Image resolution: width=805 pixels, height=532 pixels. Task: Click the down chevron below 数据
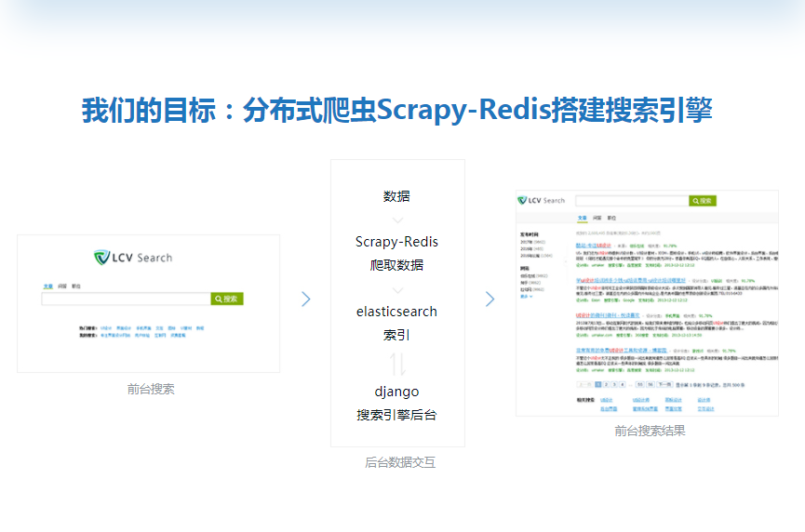point(397,220)
